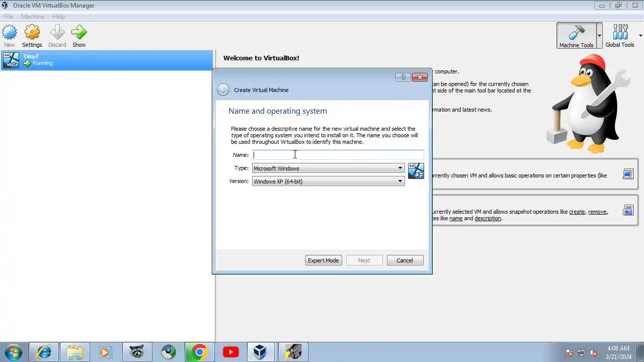
Task: Click the VirtualBox taskbar icon
Action: (260, 352)
